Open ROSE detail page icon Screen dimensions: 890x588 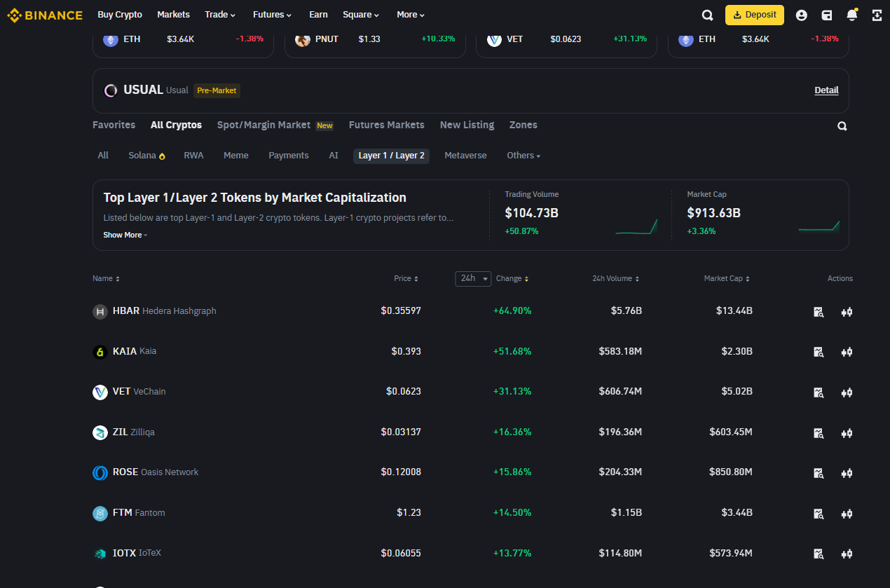tap(818, 473)
